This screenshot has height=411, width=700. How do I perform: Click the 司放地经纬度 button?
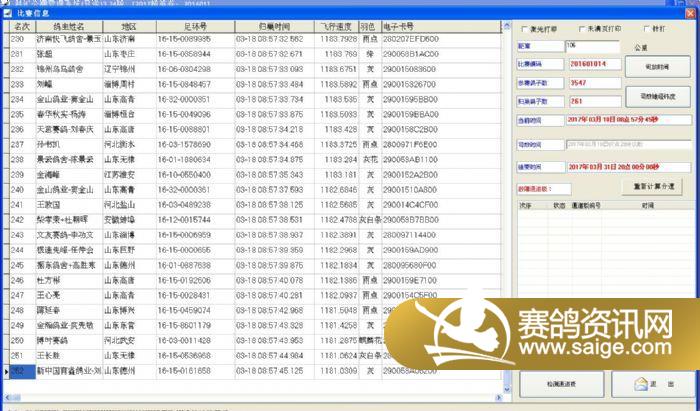(x=658, y=96)
